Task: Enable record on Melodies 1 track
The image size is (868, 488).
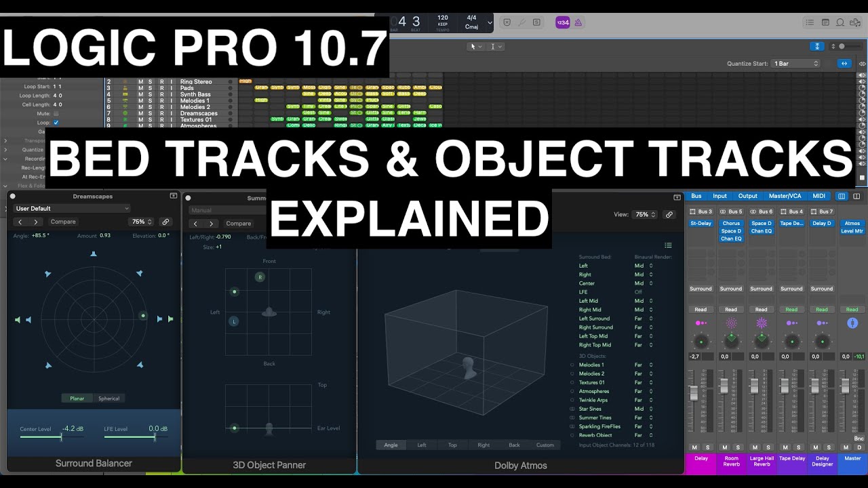Action: (161, 100)
